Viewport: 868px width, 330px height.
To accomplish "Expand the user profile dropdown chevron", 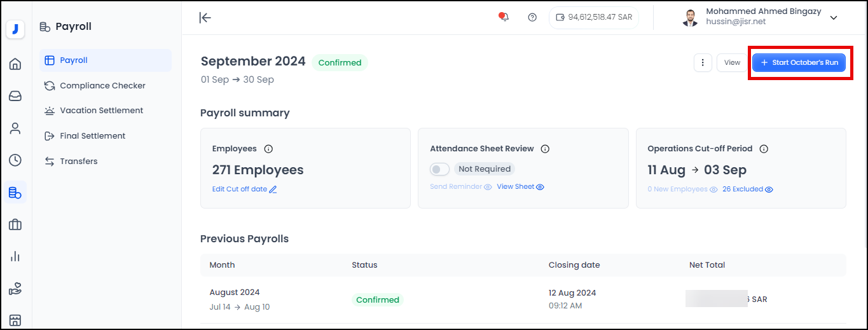I will point(834,18).
